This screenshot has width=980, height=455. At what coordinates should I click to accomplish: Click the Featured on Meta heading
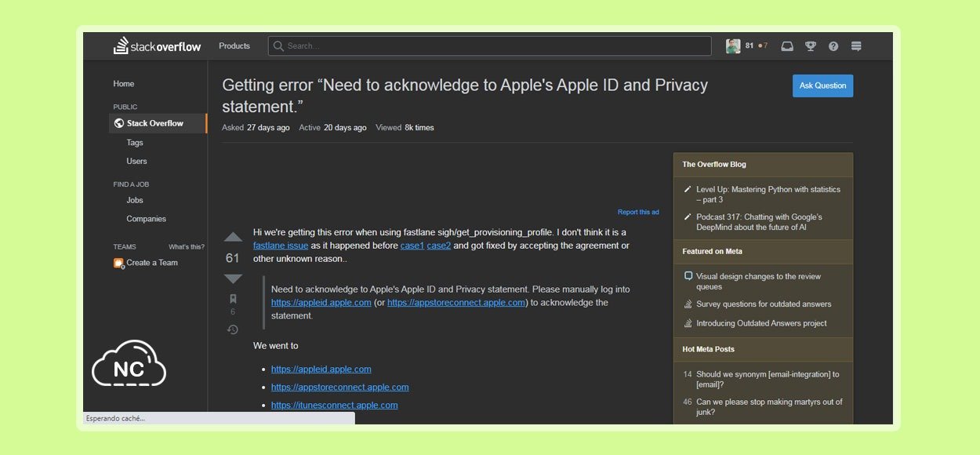tap(712, 252)
